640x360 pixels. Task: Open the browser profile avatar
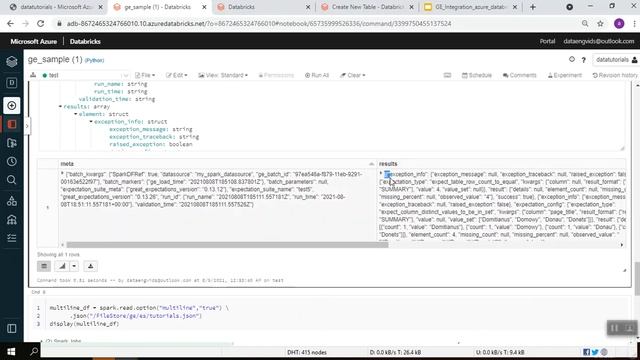pos(619,24)
